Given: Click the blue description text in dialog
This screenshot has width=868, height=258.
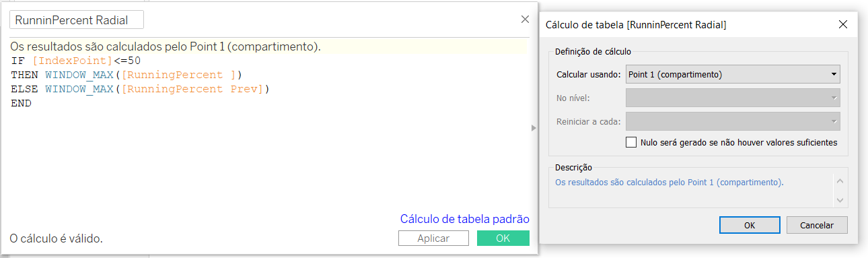Looking at the screenshot, I should click(x=670, y=183).
